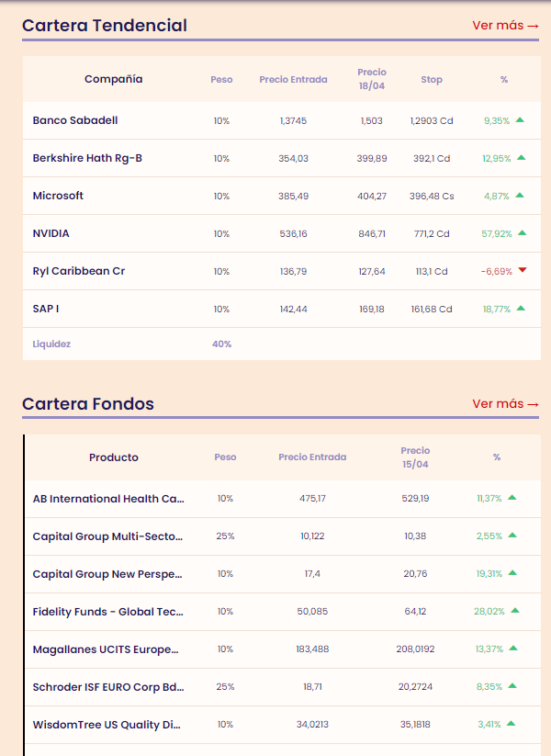Click green arrow in Berkshire Hath Rg-B row
Viewport: 551px width, 756px height.
[x=521, y=158]
